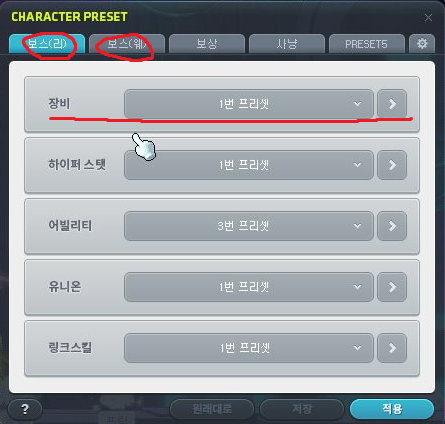445x424 pixels.
Task: Open the 유니온 preset dropdown
Action: (249, 287)
